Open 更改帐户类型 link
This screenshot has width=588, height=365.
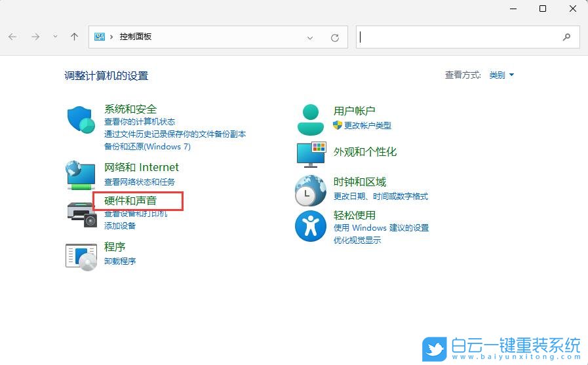[368, 126]
